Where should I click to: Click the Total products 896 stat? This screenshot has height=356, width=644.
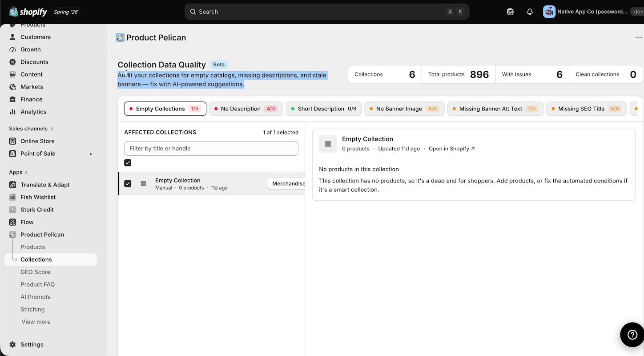tap(459, 74)
